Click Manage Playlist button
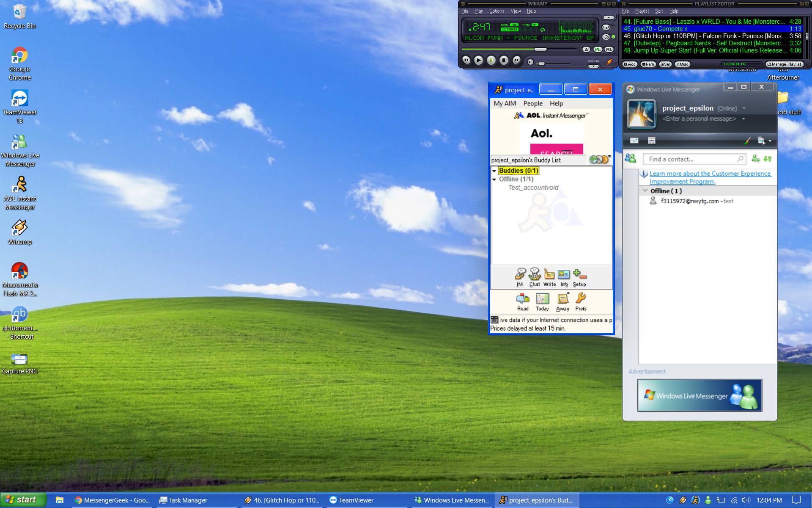Viewport: 812px width, 508px height. (785, 64)
